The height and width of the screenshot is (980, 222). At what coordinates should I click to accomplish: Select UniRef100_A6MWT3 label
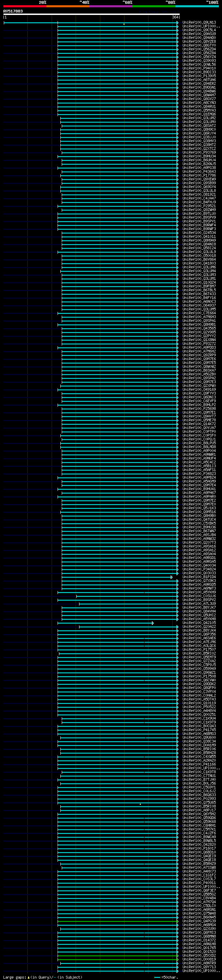[x=199, y=588]
